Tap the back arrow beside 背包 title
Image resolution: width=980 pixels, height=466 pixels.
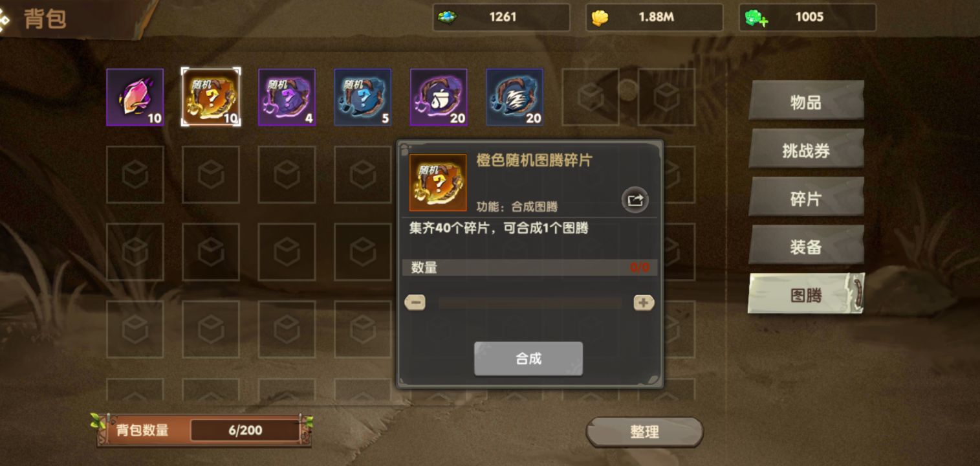5,19
